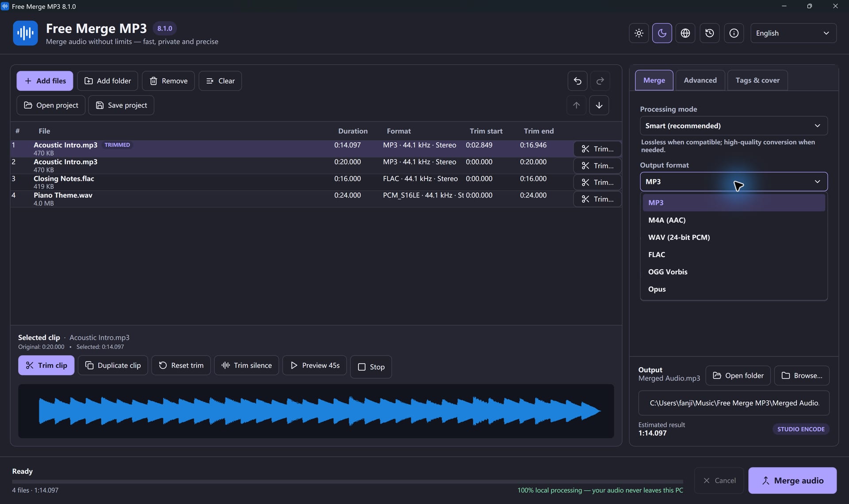This screenshot has height=504, width=849.
Task: Open the Merge tab
Action: (x=654, y=80)
